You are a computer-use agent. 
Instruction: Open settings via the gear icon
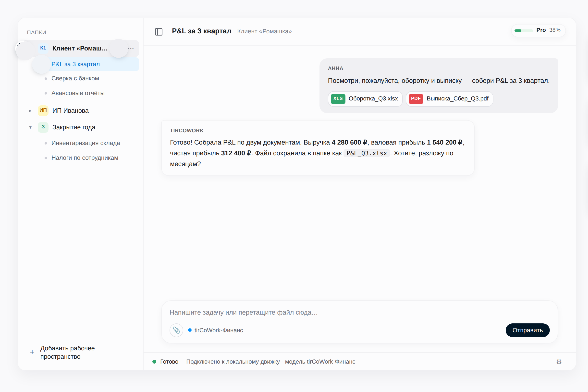(559, 362)
